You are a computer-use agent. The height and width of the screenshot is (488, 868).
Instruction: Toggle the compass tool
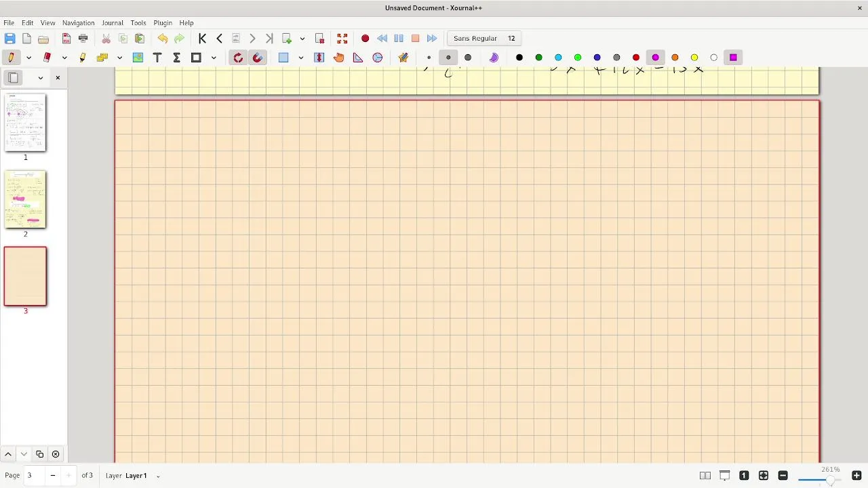pos(378,58)
